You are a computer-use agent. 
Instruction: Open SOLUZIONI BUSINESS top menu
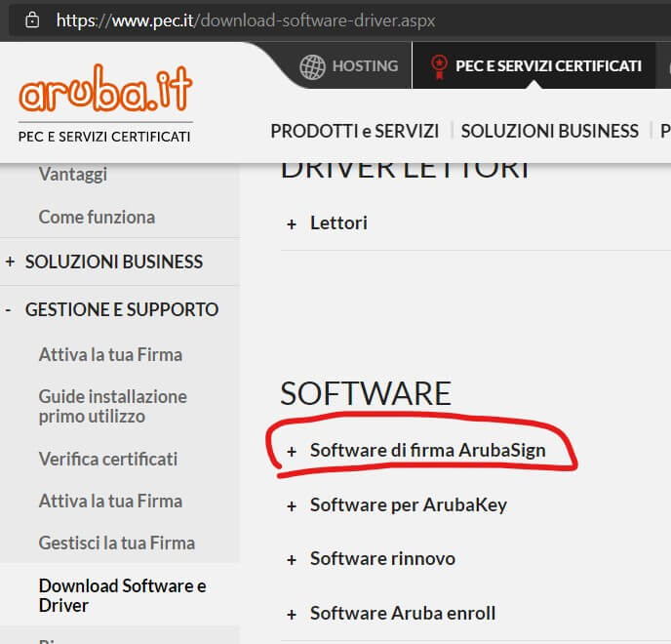click(549, 131)
